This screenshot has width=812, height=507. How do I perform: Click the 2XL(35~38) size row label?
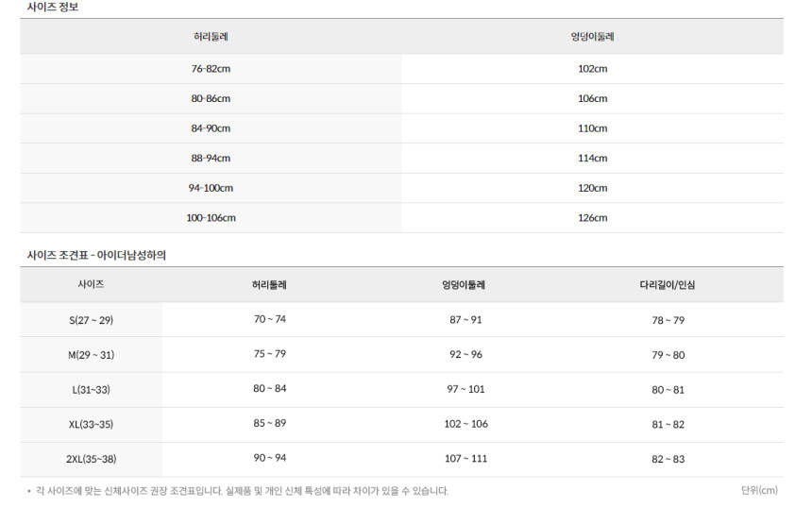point(91,460)
